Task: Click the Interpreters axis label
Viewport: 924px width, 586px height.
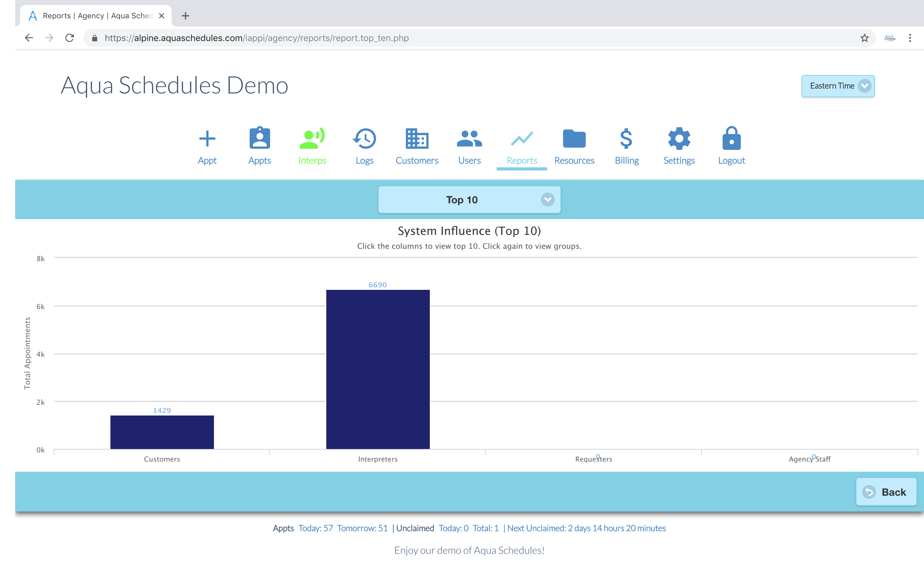Action: [x=377, y=459]
